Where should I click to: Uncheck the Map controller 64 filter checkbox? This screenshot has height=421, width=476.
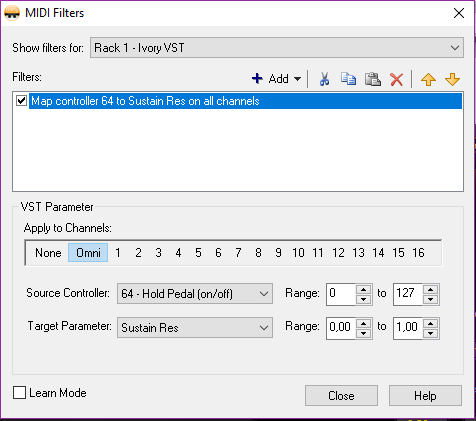click(22, 101)
